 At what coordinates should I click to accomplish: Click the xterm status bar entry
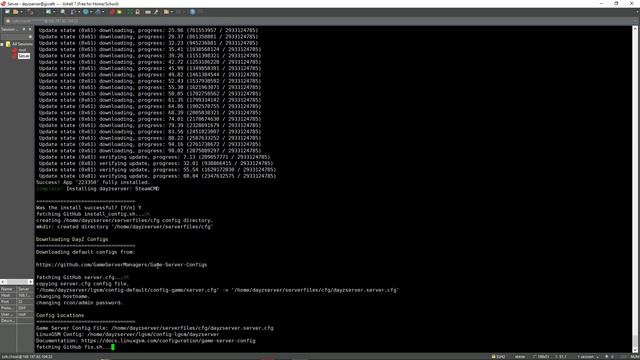point(520,357)
